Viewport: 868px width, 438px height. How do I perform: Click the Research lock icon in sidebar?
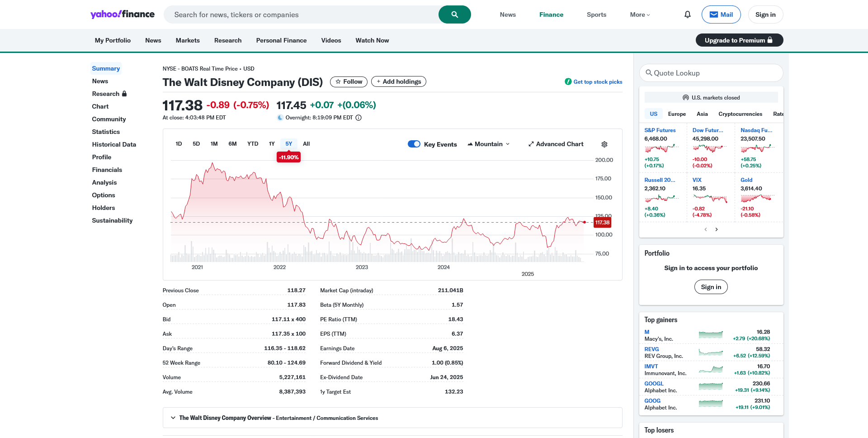click(124, 94)
